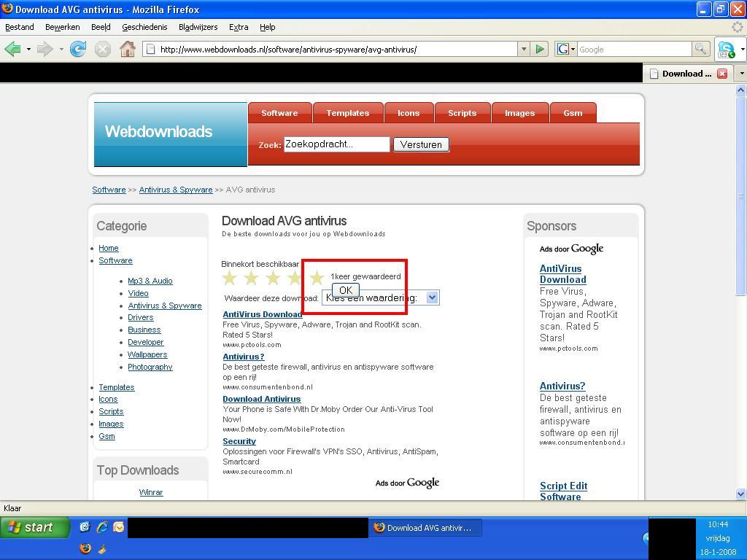Click the Firefox quick launch icon
This screenshot has width=747, height=560.
coord(85,548)
